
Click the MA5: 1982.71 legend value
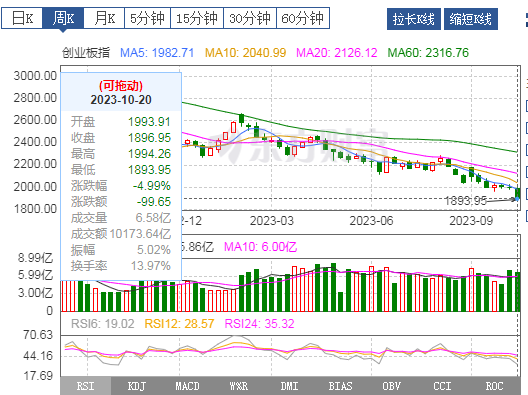(x=157, y=53)
